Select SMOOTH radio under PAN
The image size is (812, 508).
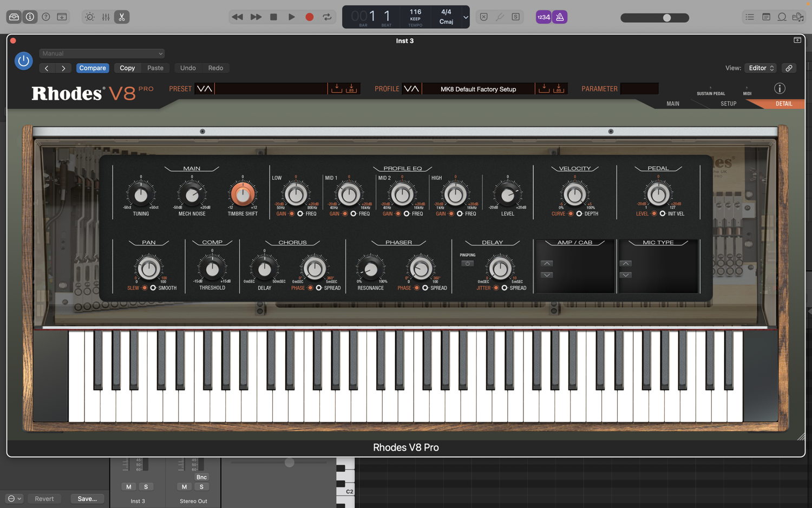pos(153,288)
